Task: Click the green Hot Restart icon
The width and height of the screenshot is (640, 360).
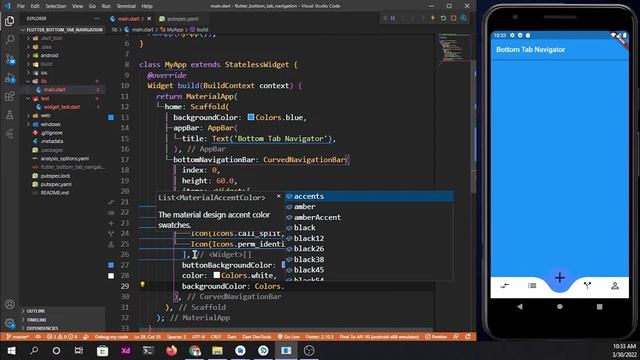Action: click(x=443, y=18)
